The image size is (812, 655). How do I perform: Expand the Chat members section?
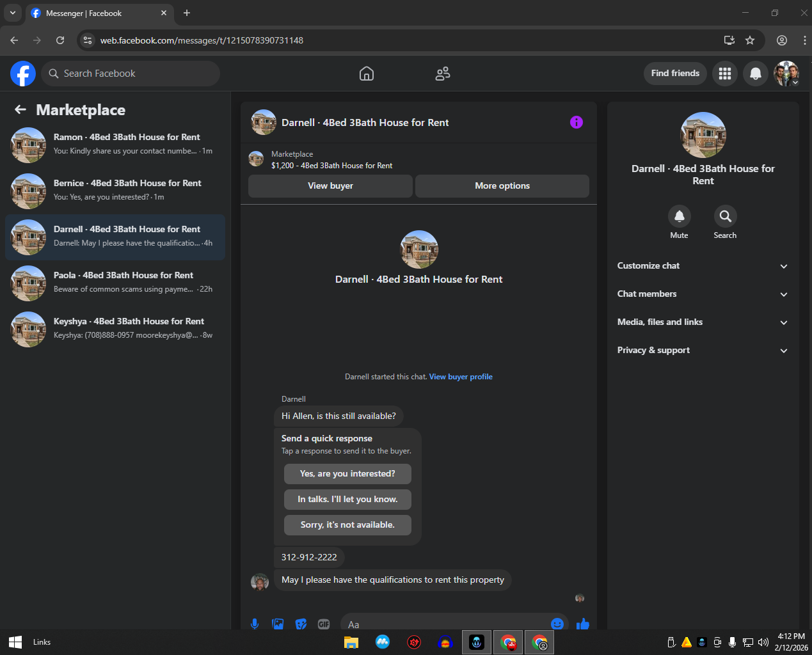tap(703, 294)
